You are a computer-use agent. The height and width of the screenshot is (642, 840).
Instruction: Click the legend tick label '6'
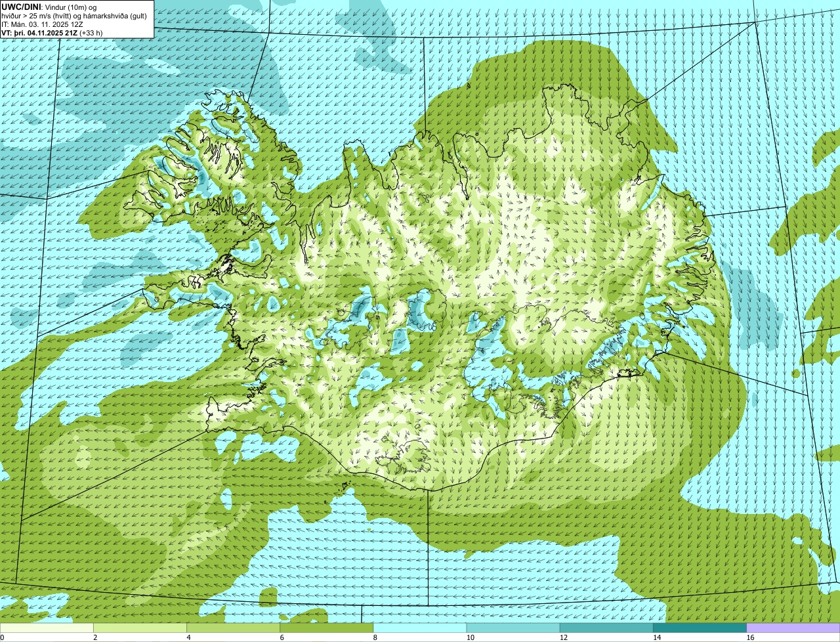point(282,637)
